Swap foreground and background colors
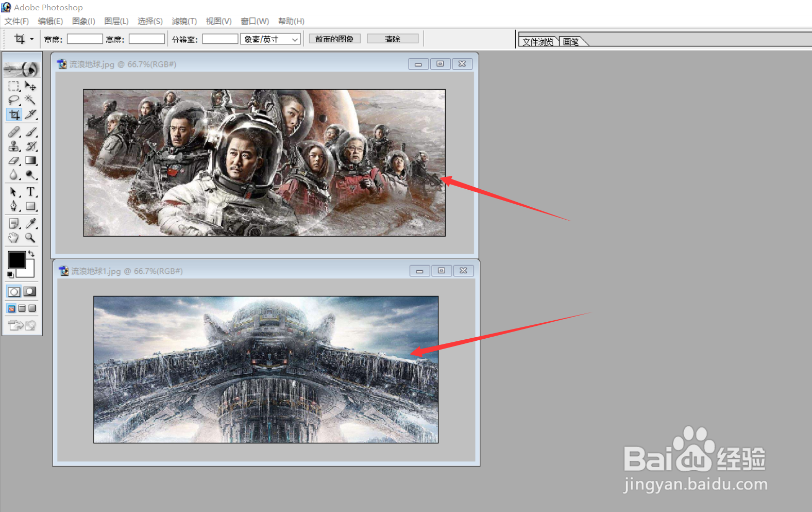This screenshot has height=512, width=812. coord(32,253)
